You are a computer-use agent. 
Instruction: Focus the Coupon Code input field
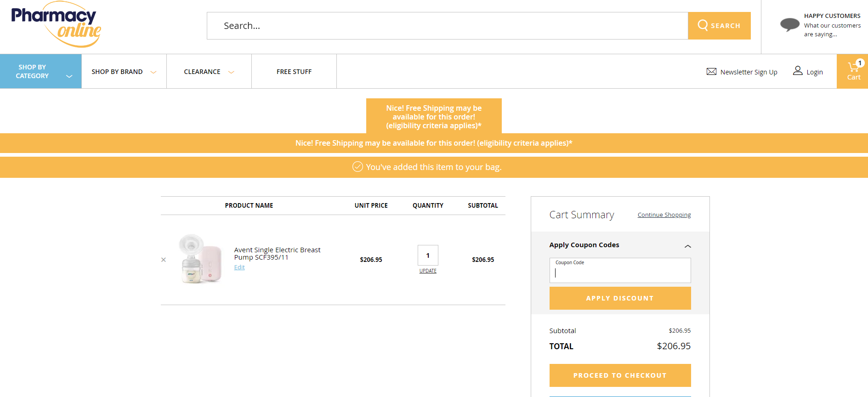tap(620, 272)
